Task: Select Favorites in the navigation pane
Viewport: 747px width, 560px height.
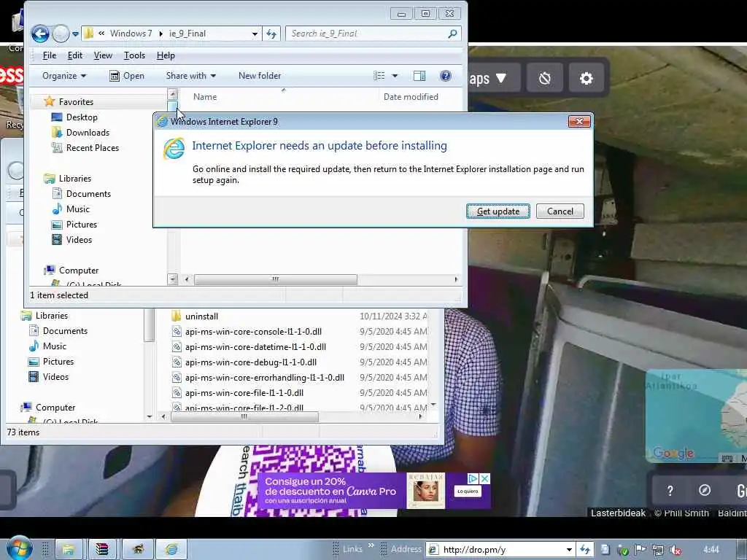Action: (76, 102)
